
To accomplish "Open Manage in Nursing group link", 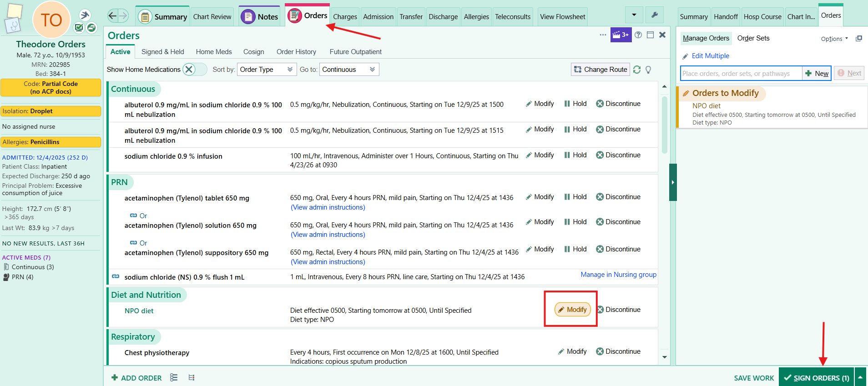I will click(x=619, y=275).
